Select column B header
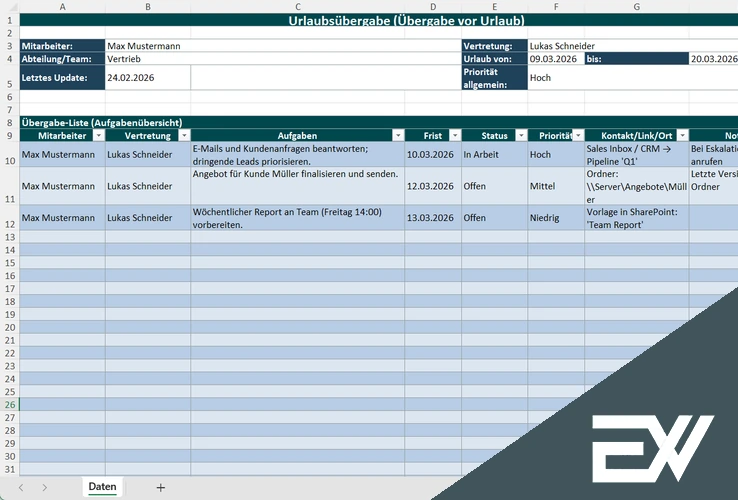738x500 pixels. point(148,7)
